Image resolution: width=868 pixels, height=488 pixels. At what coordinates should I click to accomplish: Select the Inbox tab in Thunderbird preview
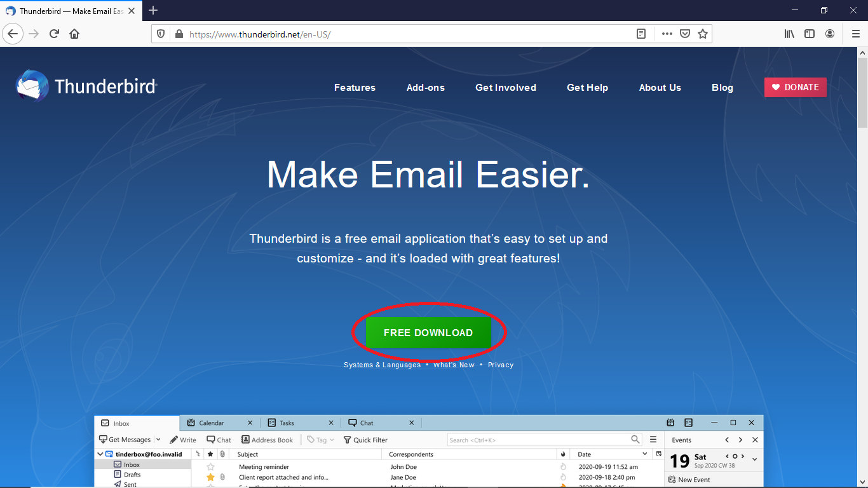coord(137,423)
